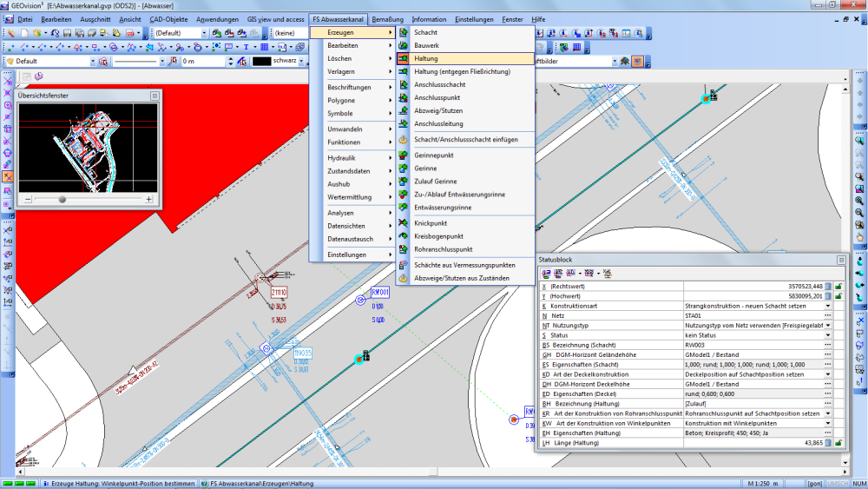Toggle the lock for Y (Hochwert)
This screenshot has width=868, height=489.
(838, 296)
